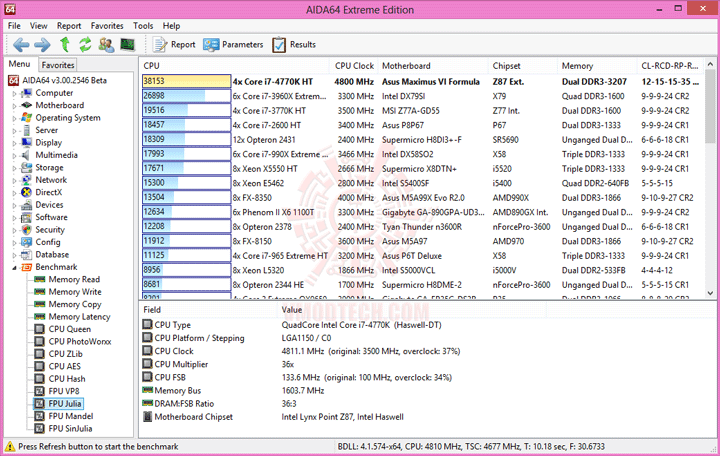Switch to the Favorites tab
The width and height of the screenshot is (720, 456).
[x=57, y=65]
